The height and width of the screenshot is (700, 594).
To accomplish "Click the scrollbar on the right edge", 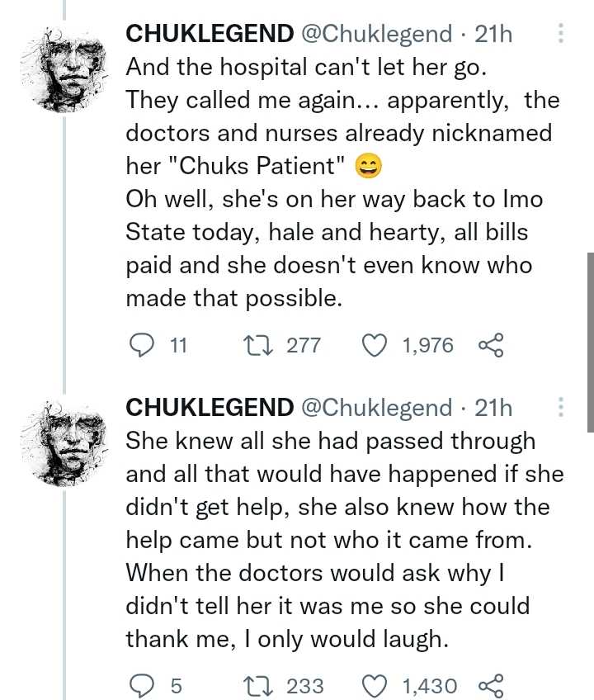I will coord(589,341).
